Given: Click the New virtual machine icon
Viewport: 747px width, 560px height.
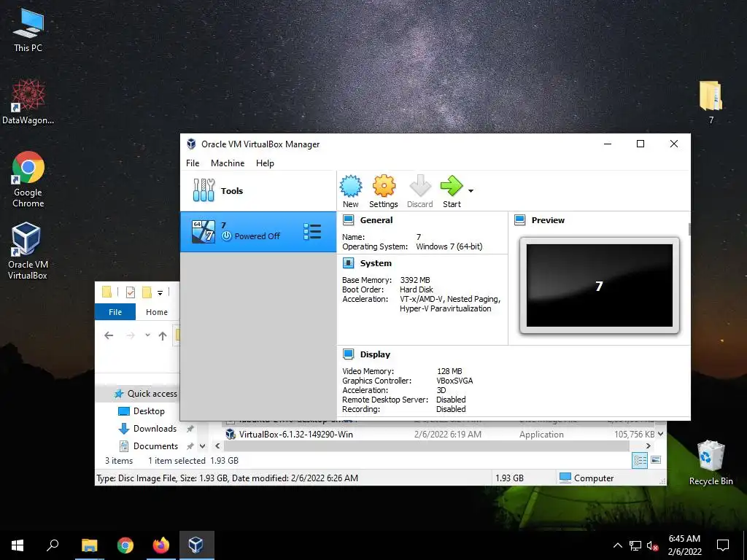Looking at the screenshot, I should (x=351, y=191).
